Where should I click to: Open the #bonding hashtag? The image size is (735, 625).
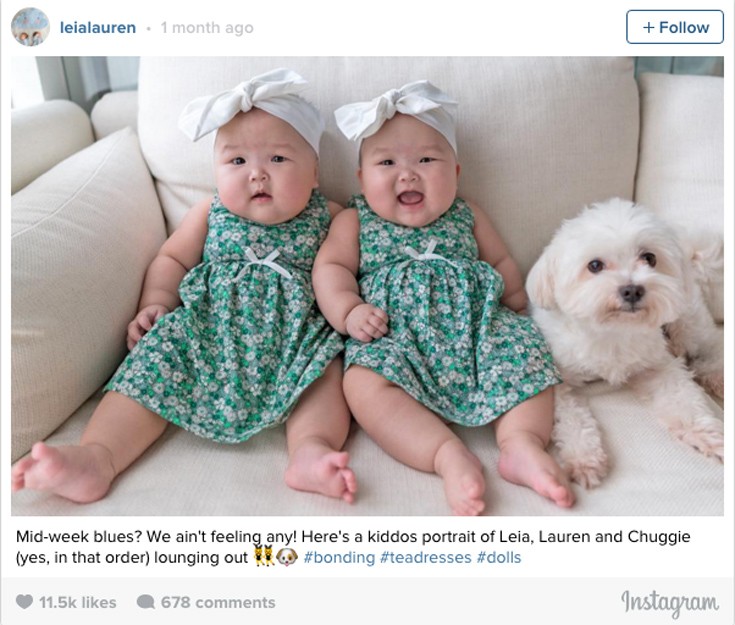point(339,557)
